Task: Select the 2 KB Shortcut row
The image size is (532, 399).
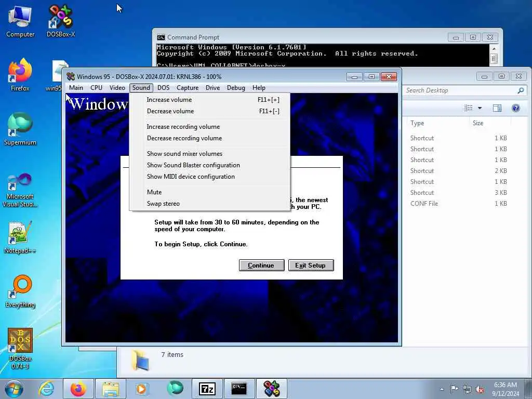Action: click(x=459, y=171)
